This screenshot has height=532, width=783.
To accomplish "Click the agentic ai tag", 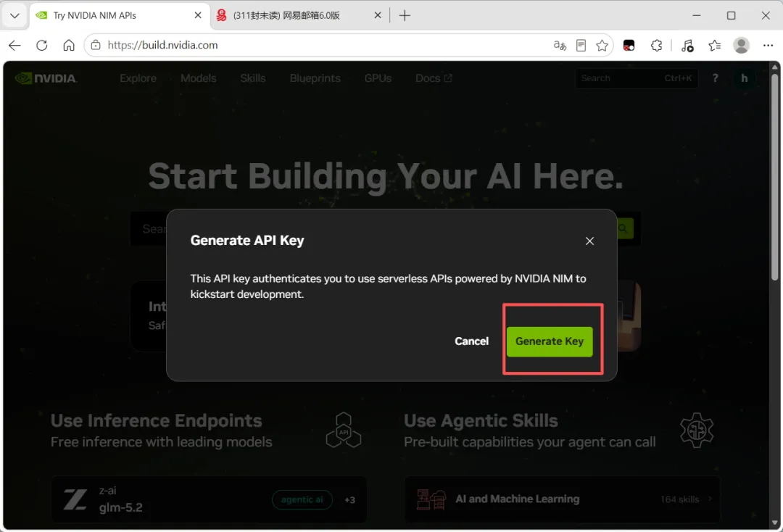I will [x=302, y=499].
